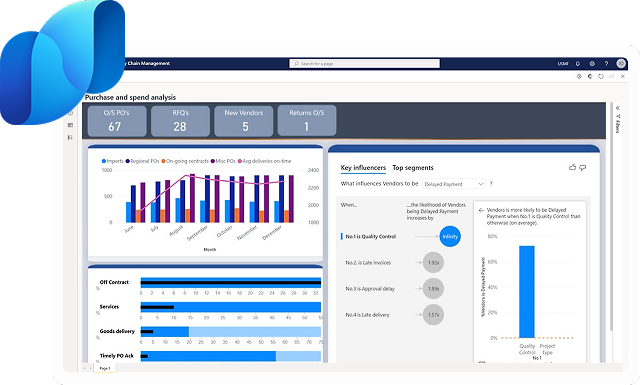Toggle the Regional POs legend item
This screenshot has height=385, width=640.
click(142, 161)
